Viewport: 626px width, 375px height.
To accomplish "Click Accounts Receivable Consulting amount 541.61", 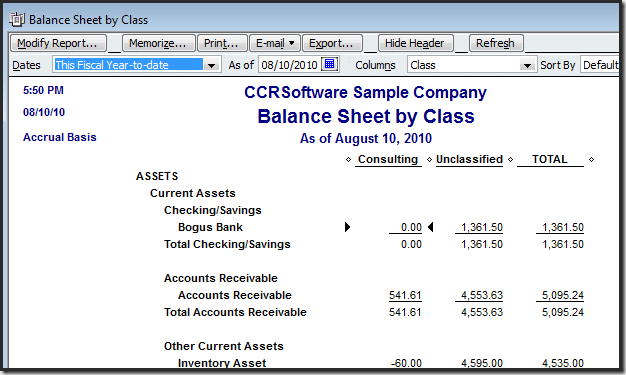I will point(405,295).
